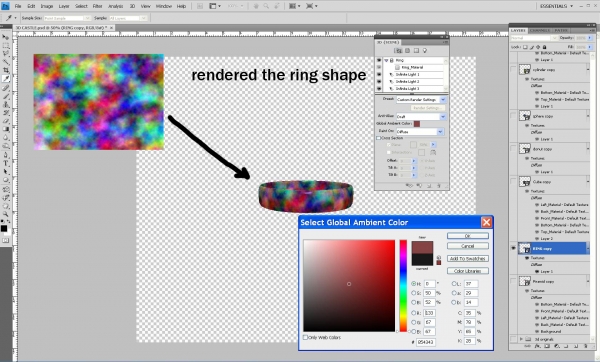Open the Anti-Alias dropdown in 3D panel

(x=421, y=116)
